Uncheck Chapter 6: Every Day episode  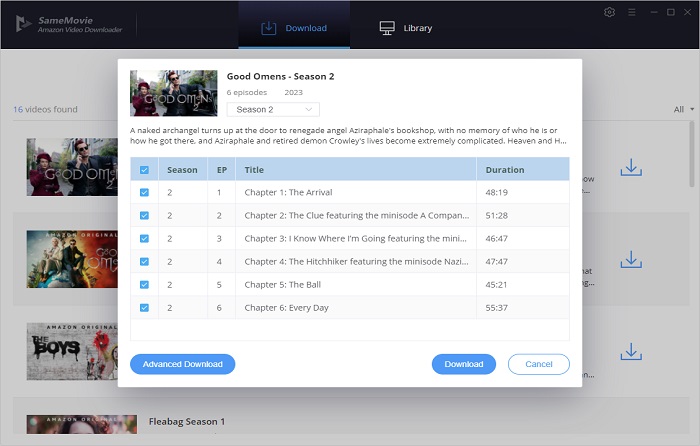pyautogui.click(x=144, y=308)
